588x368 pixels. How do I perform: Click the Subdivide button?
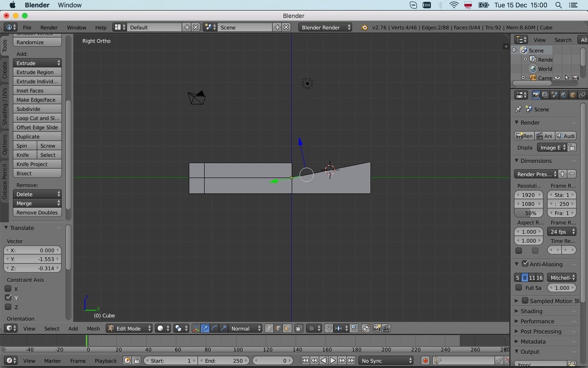click(37, 108)
